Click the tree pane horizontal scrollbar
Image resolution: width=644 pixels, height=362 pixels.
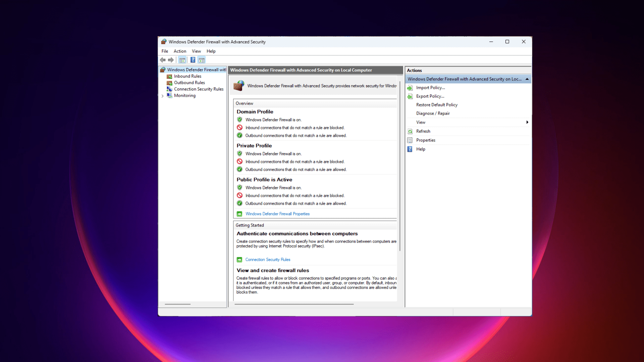178,304
